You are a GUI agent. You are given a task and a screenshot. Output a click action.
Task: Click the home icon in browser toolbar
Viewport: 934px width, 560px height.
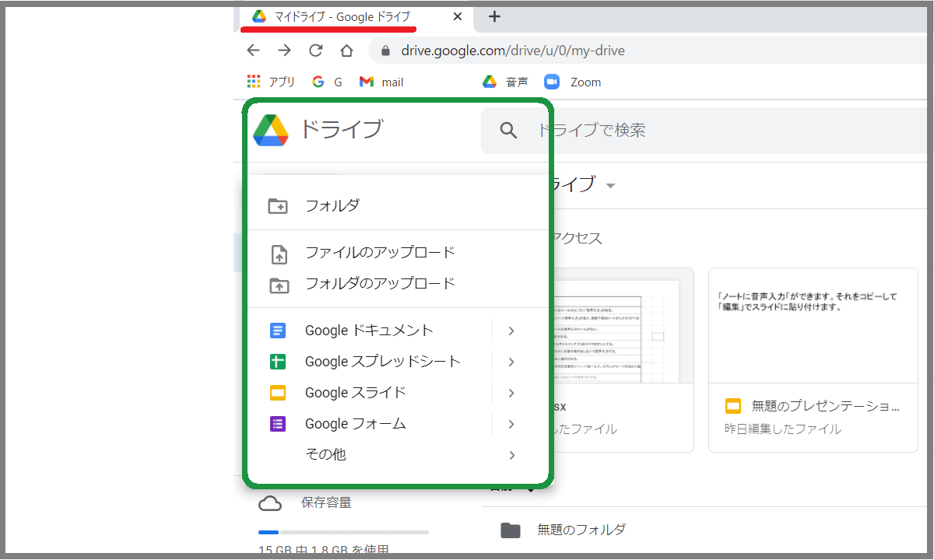click(346, 51)
